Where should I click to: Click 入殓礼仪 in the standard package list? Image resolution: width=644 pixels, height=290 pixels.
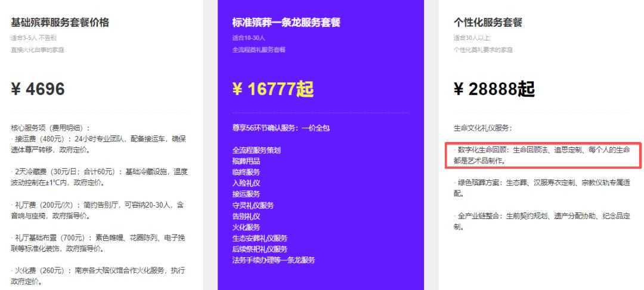246,183
